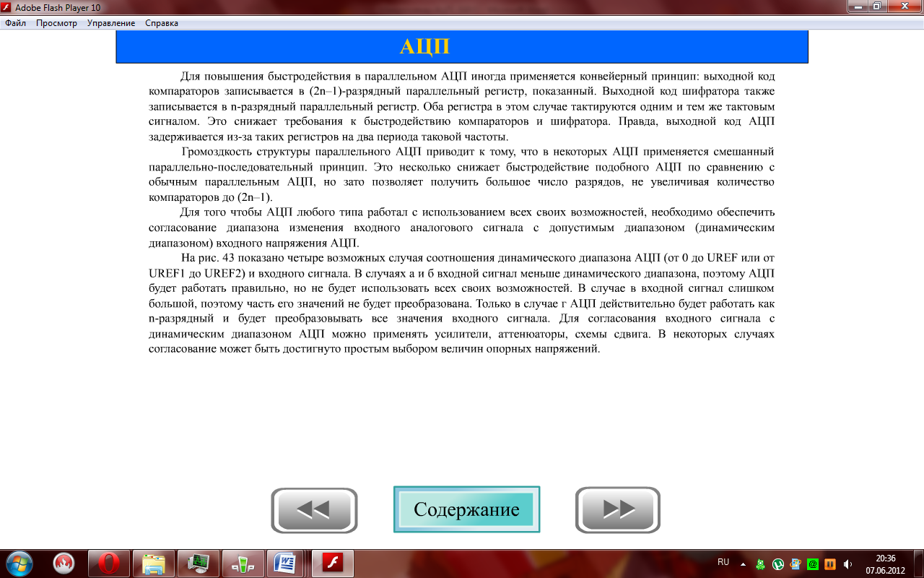
Task: Close the Adobe Flash Player window
Action: pyautogui.click(x=903, y=7)
